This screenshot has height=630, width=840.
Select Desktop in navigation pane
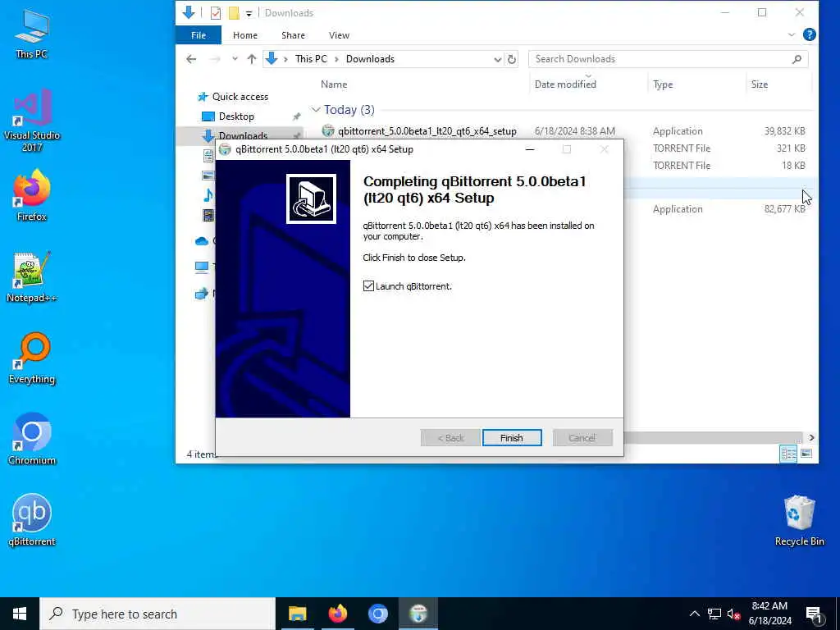coord(236,116)
